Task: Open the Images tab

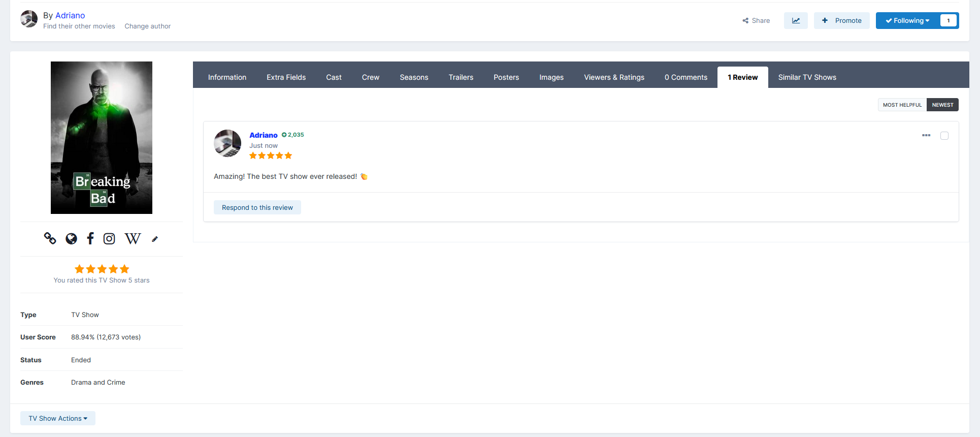Action: click(551, 77)
